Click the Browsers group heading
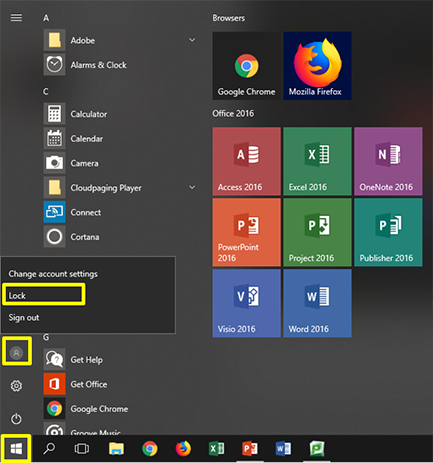The width and height of the screenshot is (433, 463). click(x=229, y=18)
